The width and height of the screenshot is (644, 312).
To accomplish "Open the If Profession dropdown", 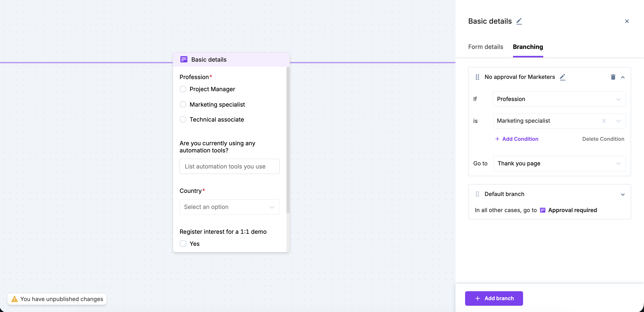I will coord(559,99).
